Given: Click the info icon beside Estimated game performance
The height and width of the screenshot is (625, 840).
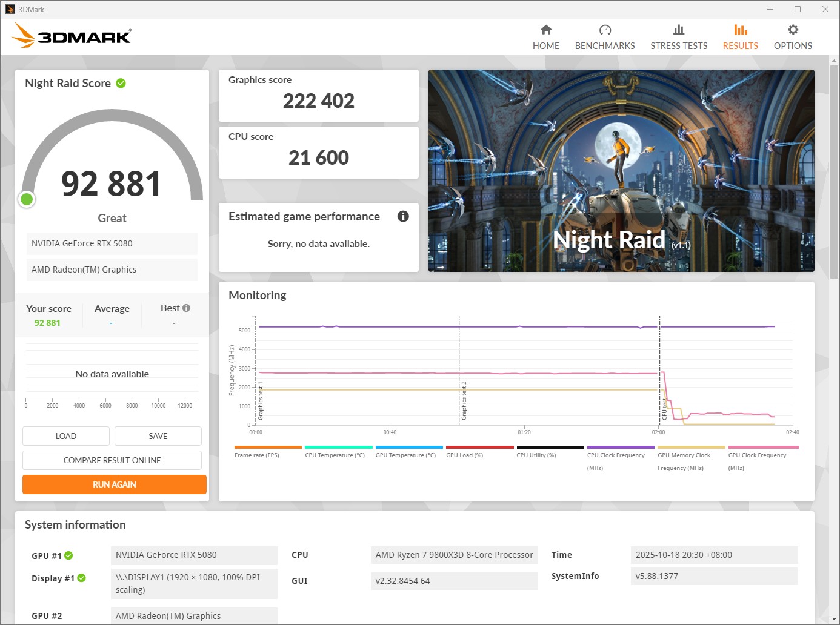Looking at the screenshot, I should coord(403,216).
